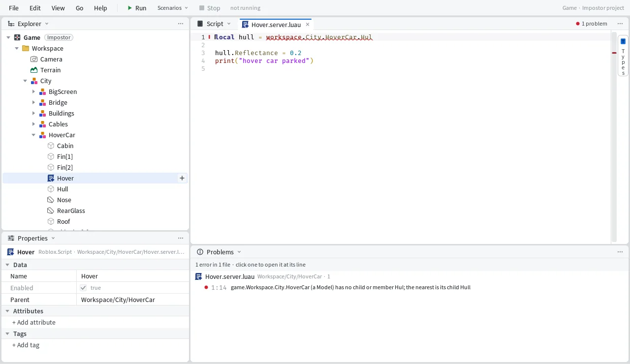
Task: Close the Hover.server.luau tab
Action: click(x=308, y=24)
